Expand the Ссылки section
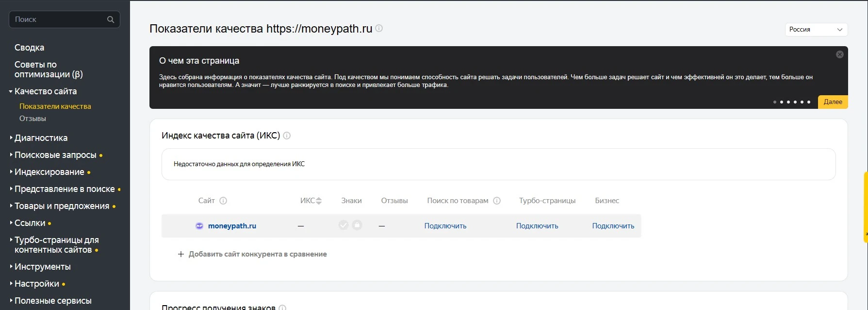Viewport: 868px width, 310px height. tap(30, 223)
